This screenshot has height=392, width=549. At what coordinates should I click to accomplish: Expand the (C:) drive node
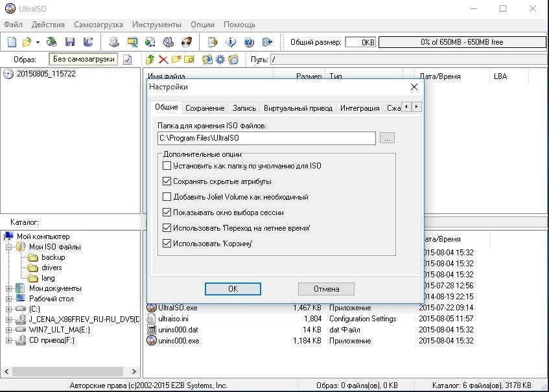pyautogui.click(x=9, y=309)
